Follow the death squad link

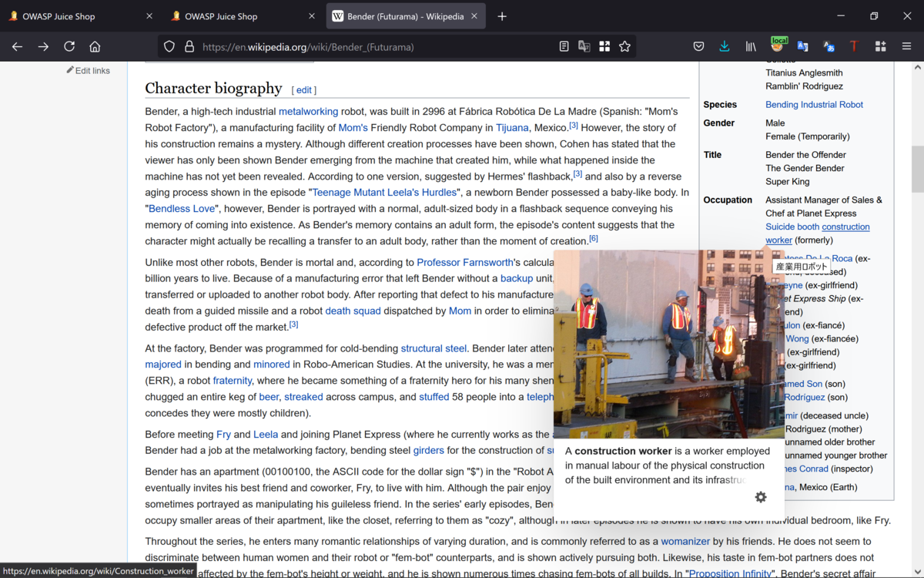pos(353,311)
